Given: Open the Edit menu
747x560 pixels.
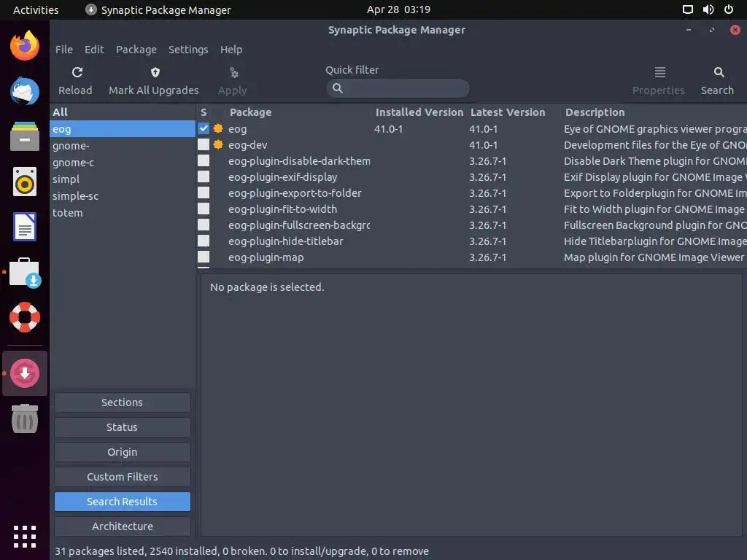Looking at the screenshot, I should tap(94, 50).
